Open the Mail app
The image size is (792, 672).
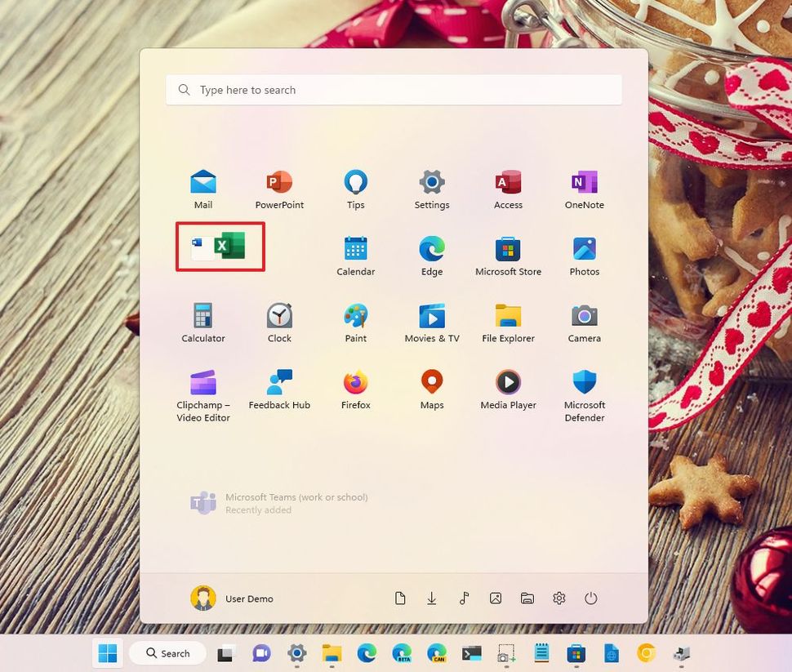[202, 181]
